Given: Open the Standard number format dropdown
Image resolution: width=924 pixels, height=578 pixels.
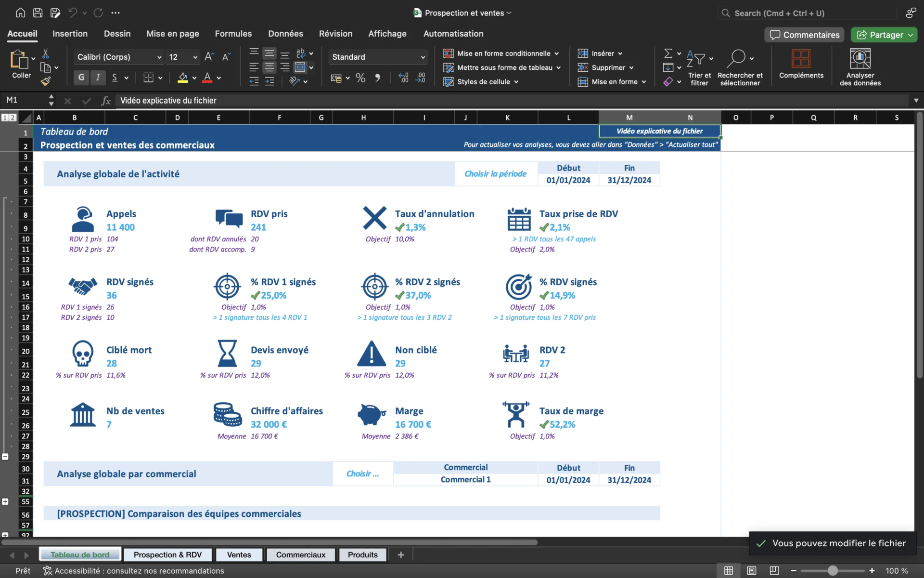Looking at the screenshot, I should click(x=378, y=57).
